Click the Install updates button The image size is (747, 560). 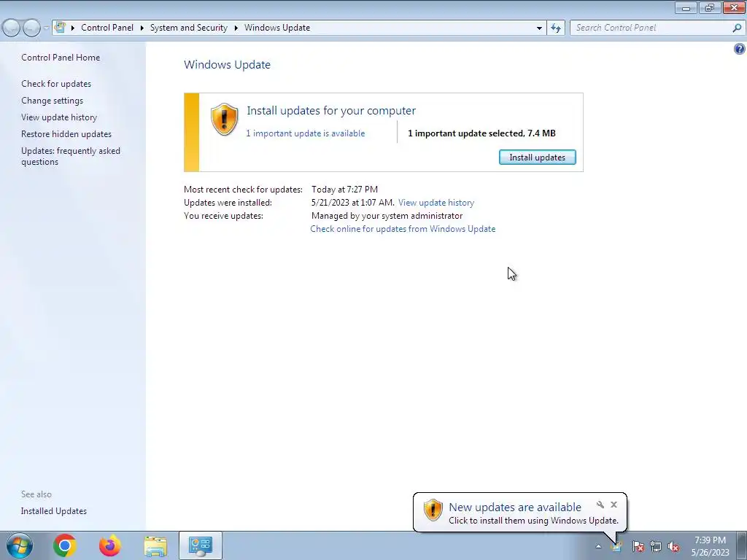[538, 157]
